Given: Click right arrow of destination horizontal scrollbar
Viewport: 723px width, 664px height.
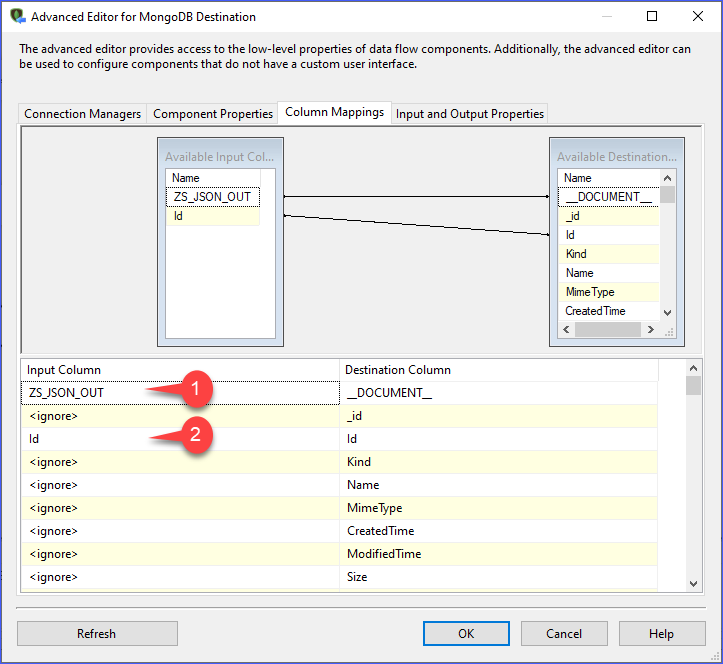Looking at the screenshot, I should click(651, 329).
